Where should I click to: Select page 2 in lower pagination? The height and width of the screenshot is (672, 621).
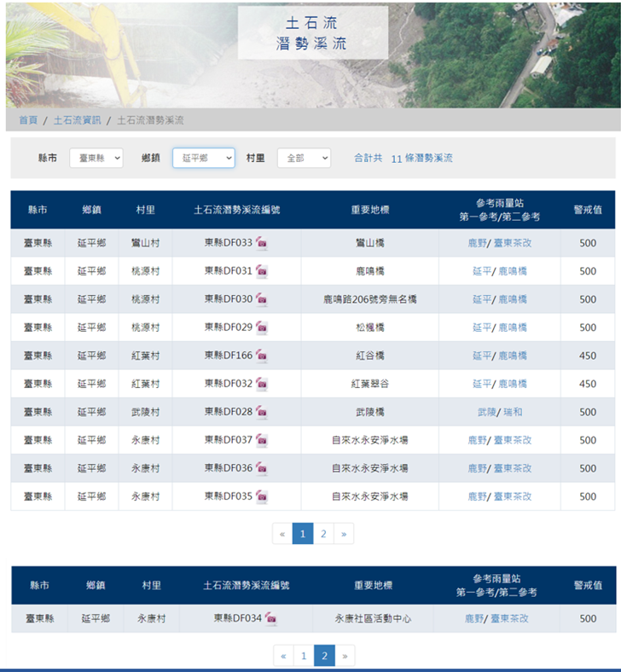(x=324, y=656)
